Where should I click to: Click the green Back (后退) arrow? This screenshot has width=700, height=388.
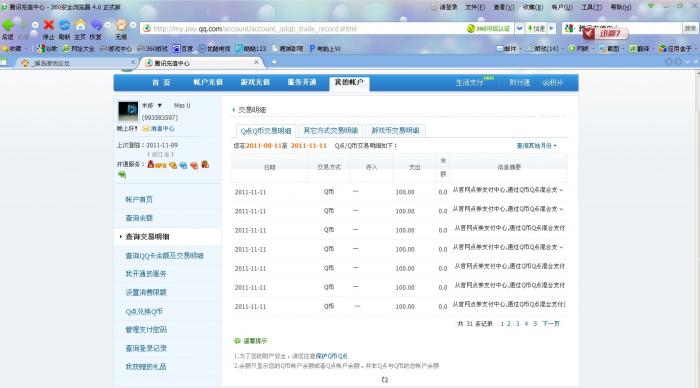tap(8, 25)
